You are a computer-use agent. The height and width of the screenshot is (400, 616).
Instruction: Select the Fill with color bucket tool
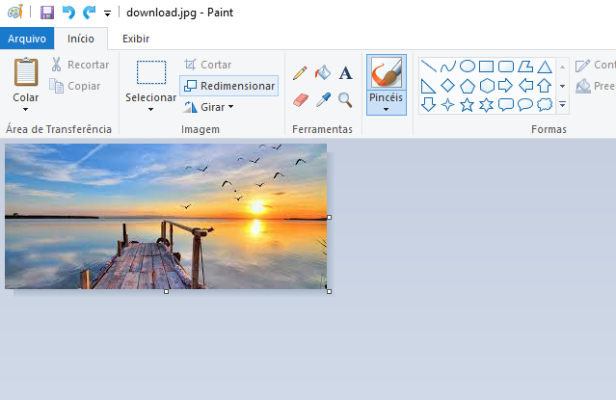click(x=322, y=73)
